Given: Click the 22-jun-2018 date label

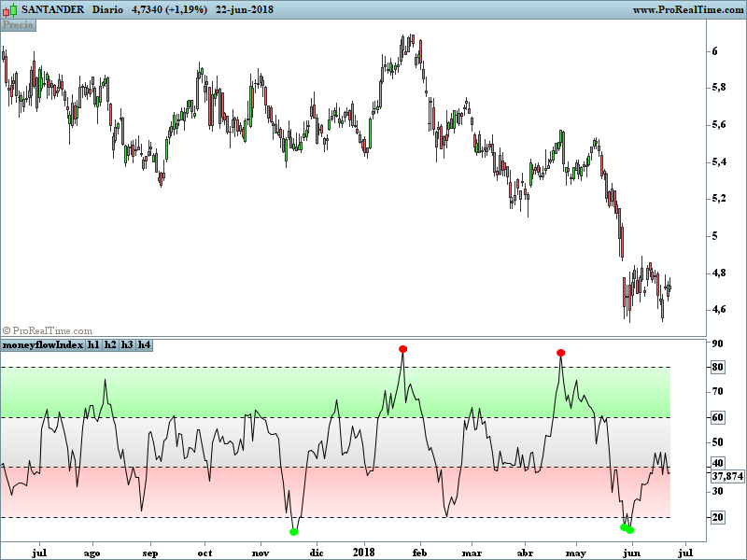Looking at the screenshot, I should click(x=245, y=9).
